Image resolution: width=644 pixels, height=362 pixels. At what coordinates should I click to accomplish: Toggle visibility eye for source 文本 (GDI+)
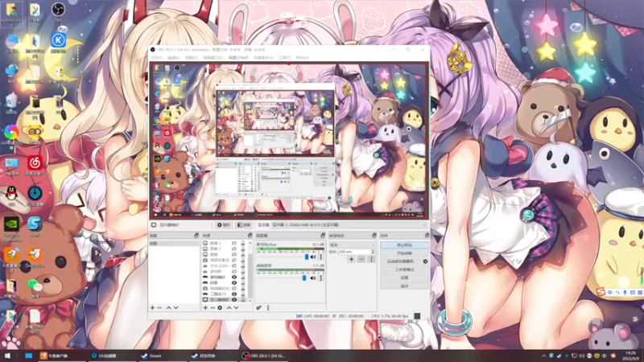tap(234, 266)
